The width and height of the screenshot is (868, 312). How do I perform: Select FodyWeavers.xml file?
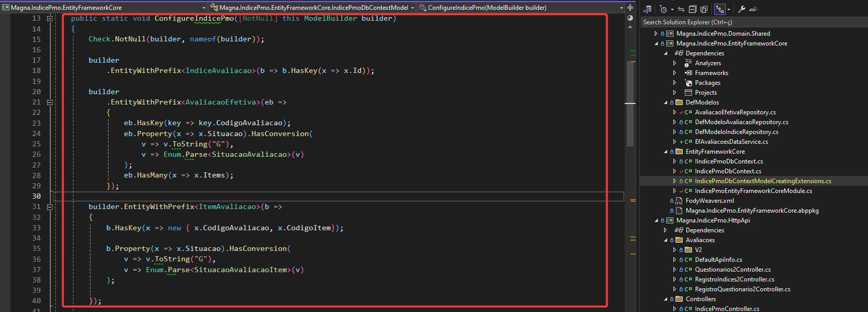pyautogui.click(x=709, y=201)
